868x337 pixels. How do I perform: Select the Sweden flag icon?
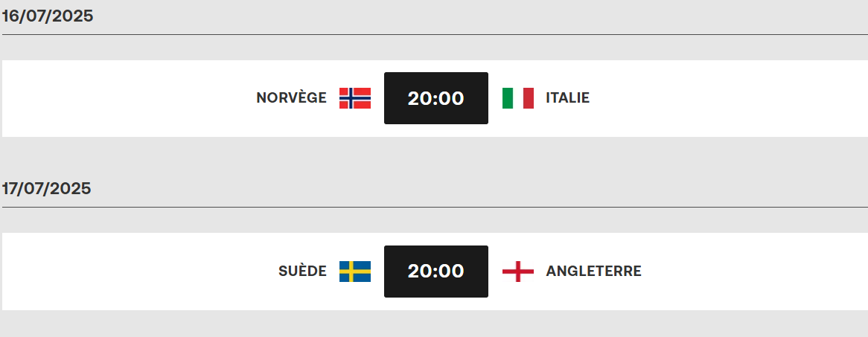pos(355,271)
